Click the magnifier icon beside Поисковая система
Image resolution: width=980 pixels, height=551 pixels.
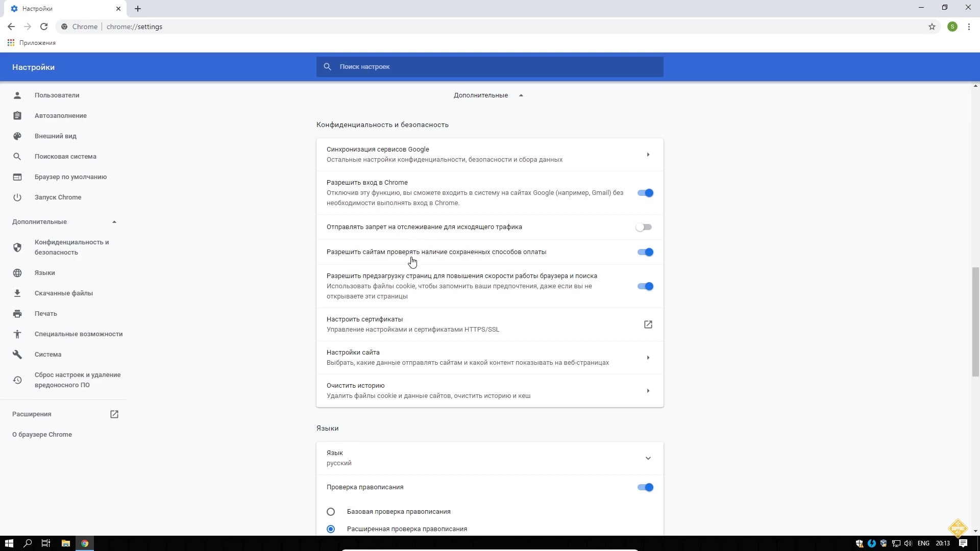coord(17,157)
